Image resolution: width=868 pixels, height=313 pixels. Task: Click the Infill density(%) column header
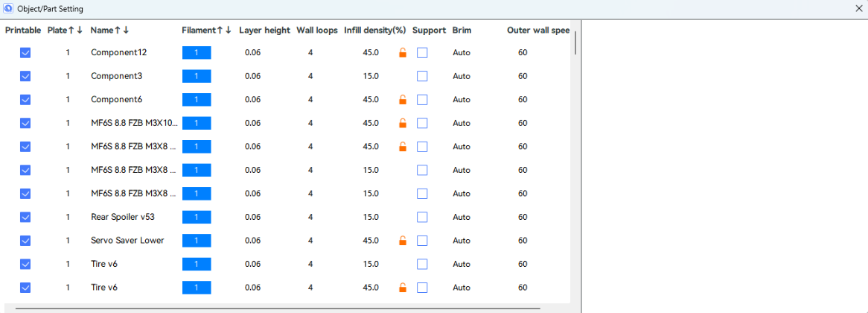coord(374,31)
